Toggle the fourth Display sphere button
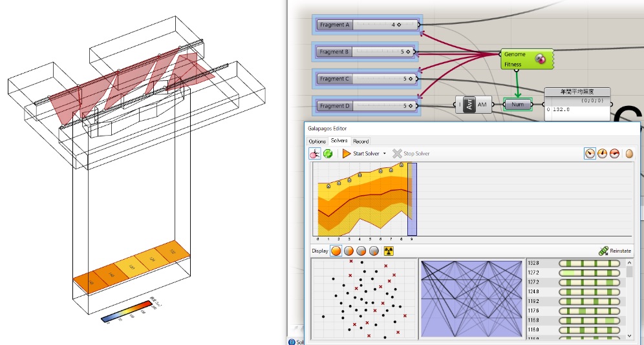This screenshot has width=644, height=345. pyautogui.click(x=374, y=251)
